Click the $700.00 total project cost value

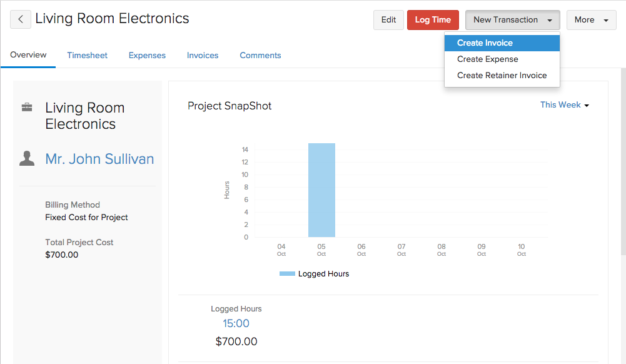click(x=61, y=255)
